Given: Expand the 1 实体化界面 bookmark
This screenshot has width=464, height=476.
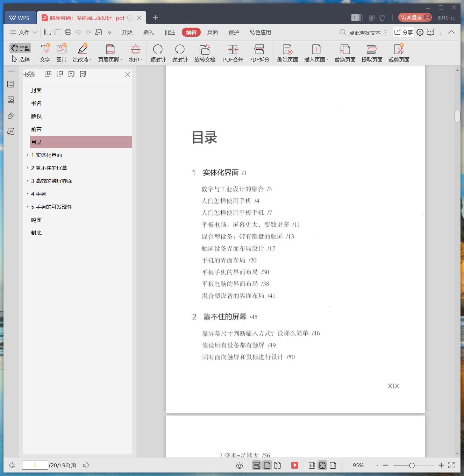Looking at the screenshot, I should click(x=28, y=155).
